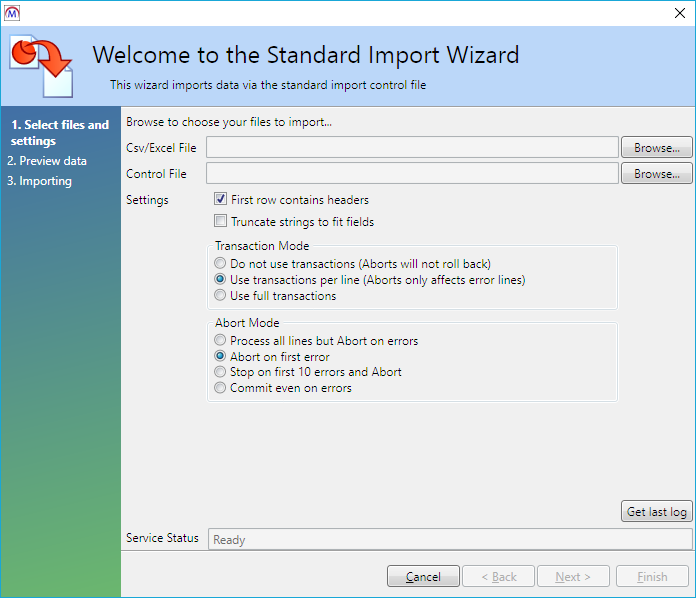Viewport: 696px width, 598px height.
Task: Enable 'Truncate strings to fit fields' checkbox
Action: (x=221, y=222)
